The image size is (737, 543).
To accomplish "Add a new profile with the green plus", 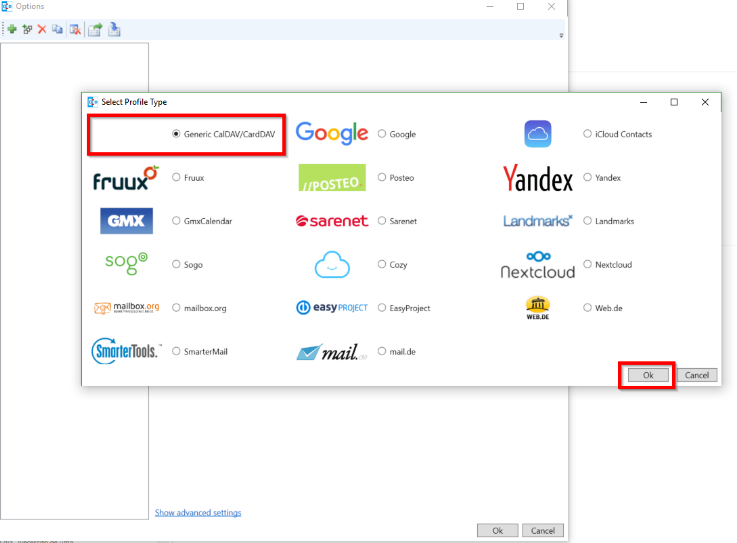I will click(x=12, y=30).
